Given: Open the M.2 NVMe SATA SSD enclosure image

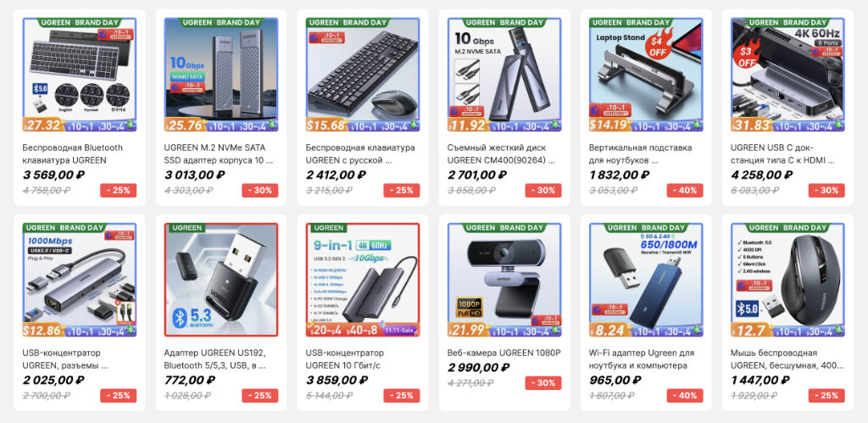Looking at the screenshot, I should 221,75.
